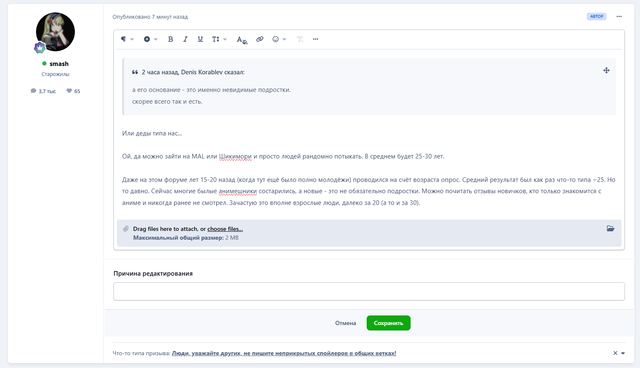Viewport: 640px width, 368px height.
Task: Toggle bold formatting
Action: [x=171, y=39]
